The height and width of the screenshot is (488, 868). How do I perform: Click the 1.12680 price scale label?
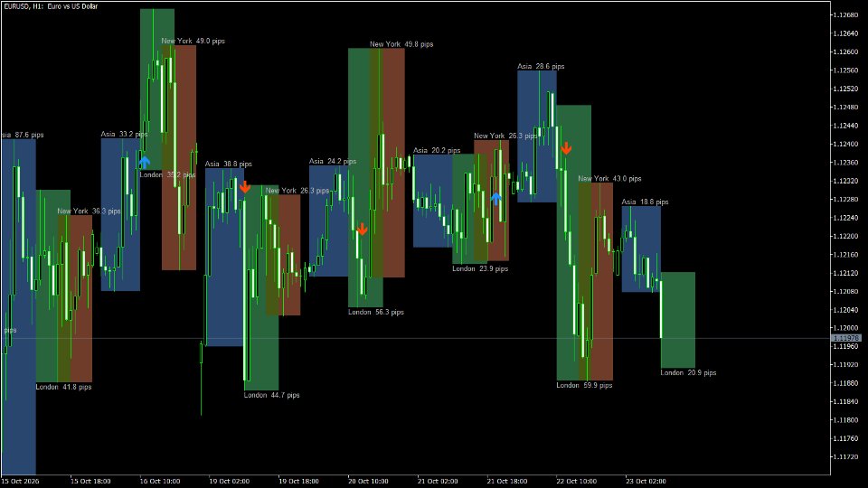pyautogui.click(x=846, y=15)
